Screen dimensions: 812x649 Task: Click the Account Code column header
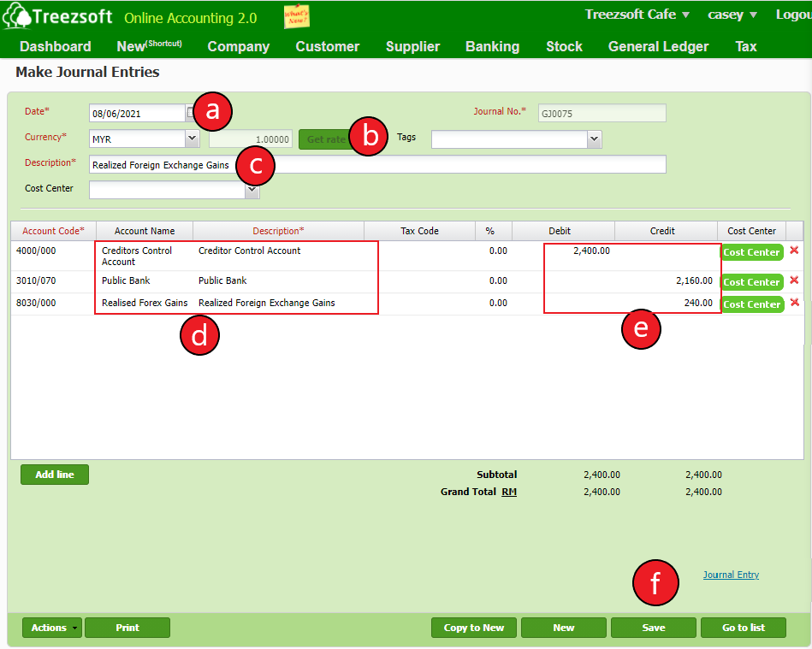53,231
